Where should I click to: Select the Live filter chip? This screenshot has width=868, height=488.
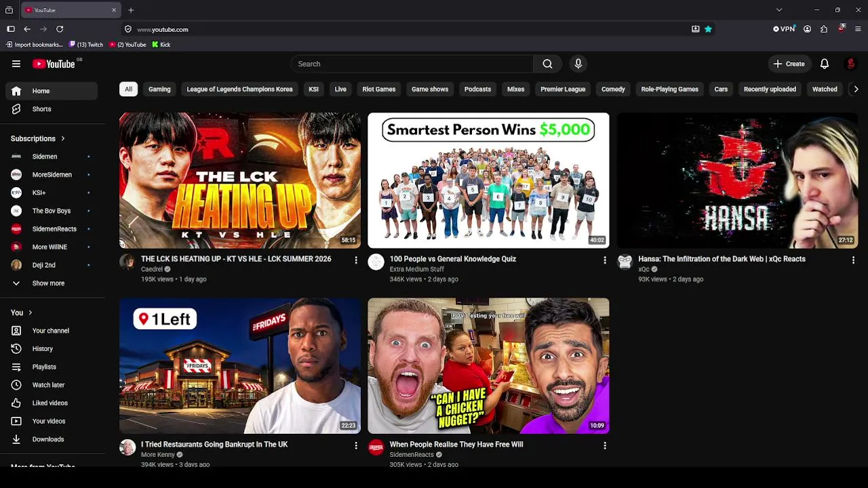click(340, 89)
